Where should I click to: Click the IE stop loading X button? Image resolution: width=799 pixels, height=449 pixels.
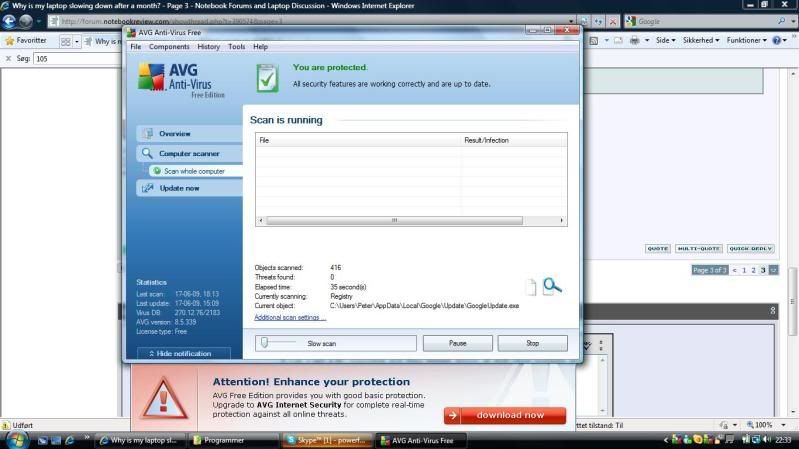click(613, 21)
